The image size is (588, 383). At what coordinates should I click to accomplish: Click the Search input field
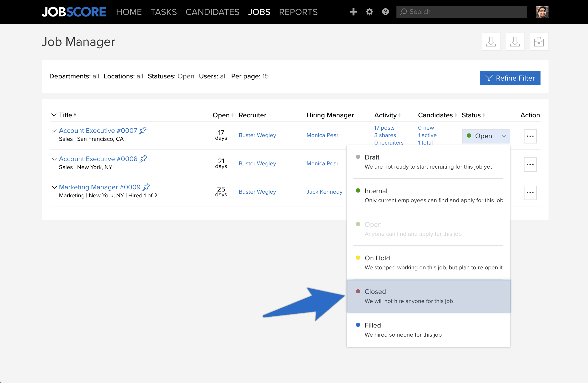(462, 12)
